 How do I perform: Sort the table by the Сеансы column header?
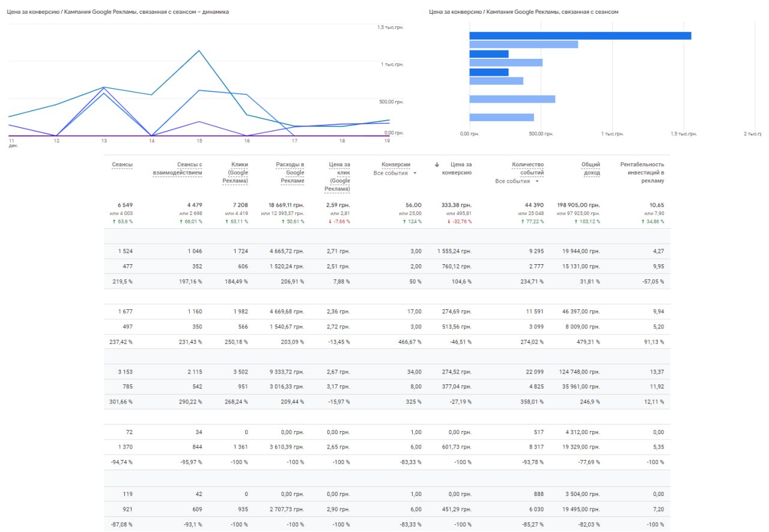pyautogui.click(x=122, y=165)
